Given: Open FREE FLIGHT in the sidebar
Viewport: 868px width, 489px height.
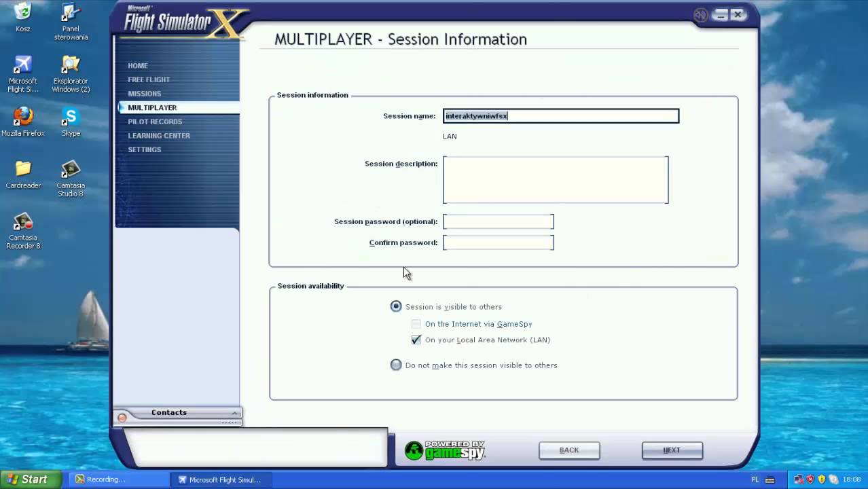Looking at the screenshot, I should 149,79.
